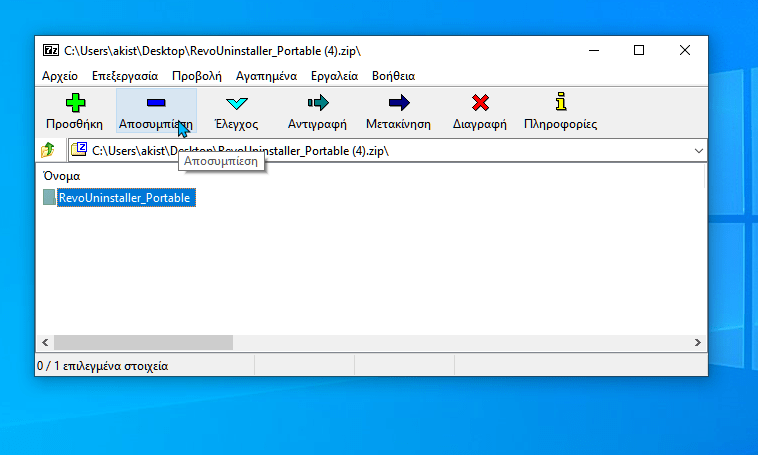This screenshot has height=455, width=758.
Task: Open the Εργαλεία menu
Action: click(x=335, y=76)
